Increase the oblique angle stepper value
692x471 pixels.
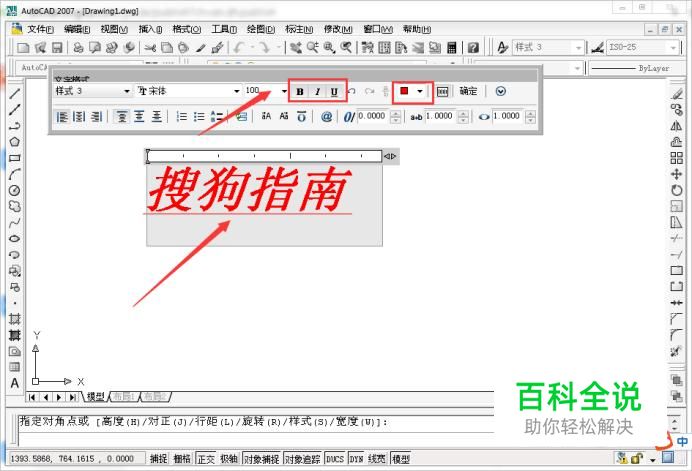click(x=396, y=113)
